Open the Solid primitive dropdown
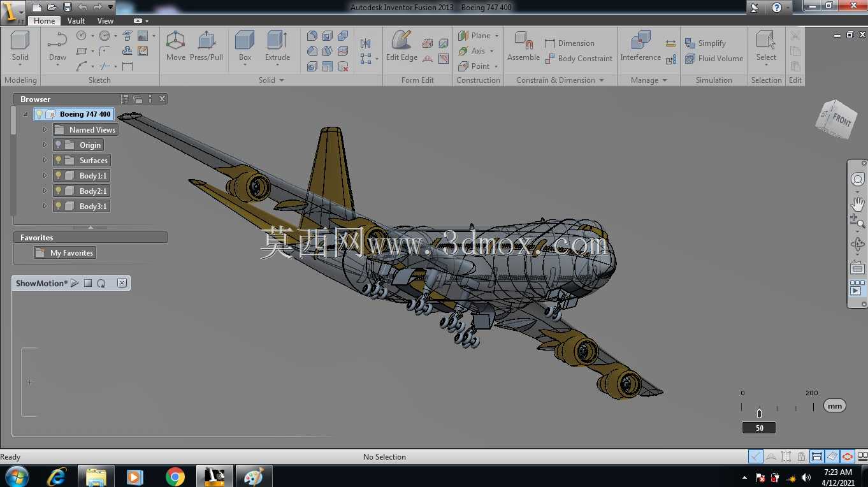 point(20,65)
